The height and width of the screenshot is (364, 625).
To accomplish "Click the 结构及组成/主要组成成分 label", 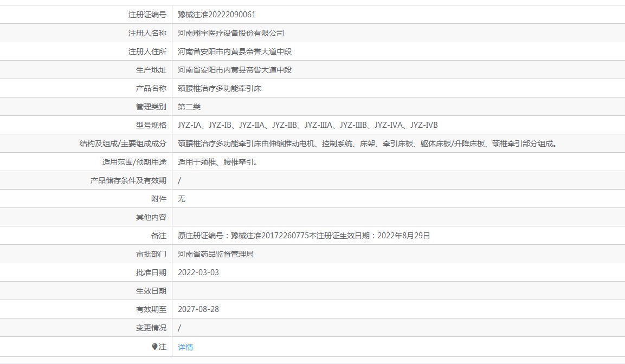I will tap(123, 144).
